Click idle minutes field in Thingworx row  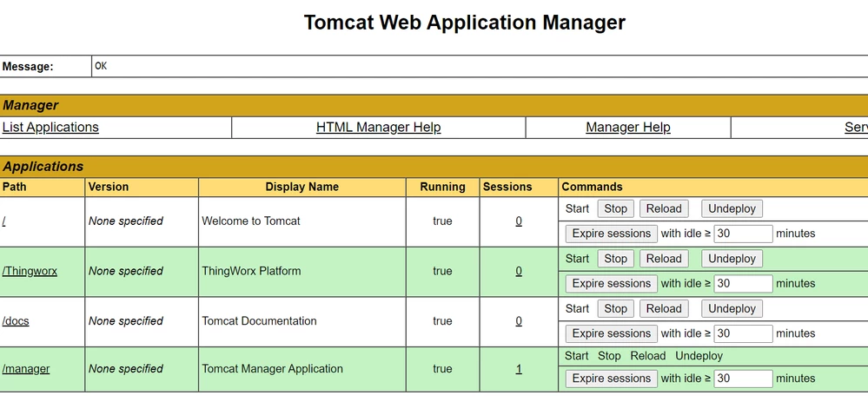[x=744, y=283]
